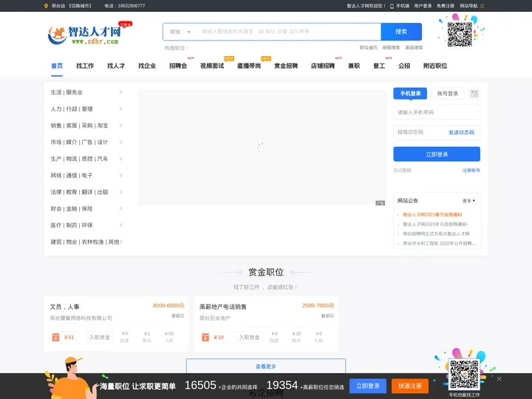The width and height of the screenshot is (532, 399).
Task: Open the 职位 search type dropdown
Action: (180, 32)
